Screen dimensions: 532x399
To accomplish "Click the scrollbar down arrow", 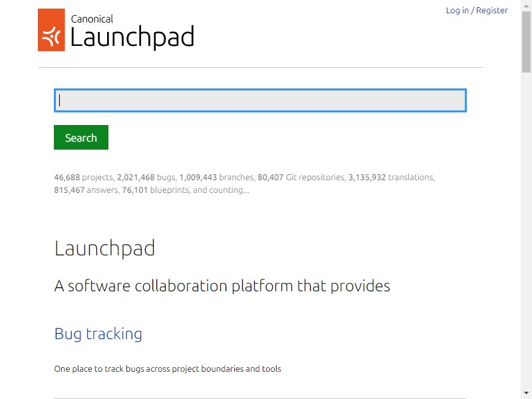I will [x=526, y=393].
